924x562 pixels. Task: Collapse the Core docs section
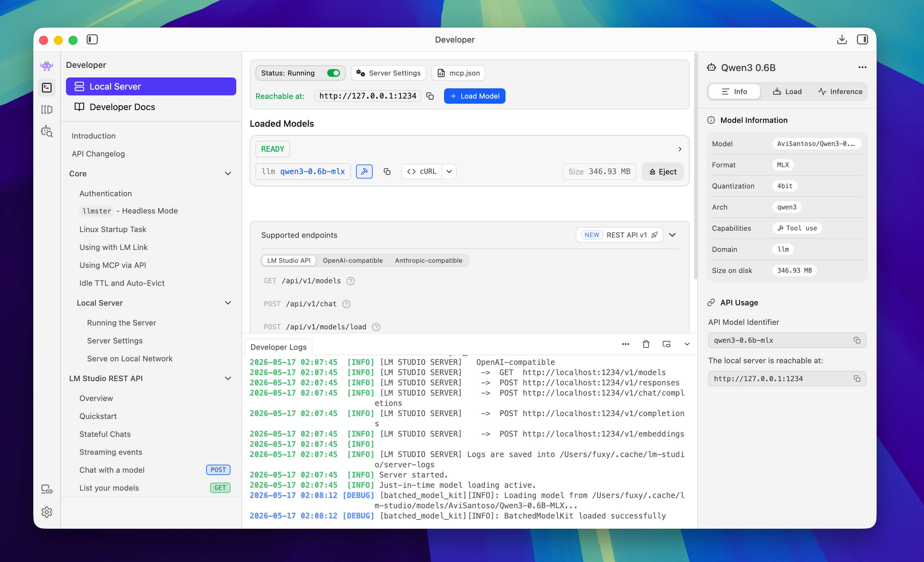point(228,173)
